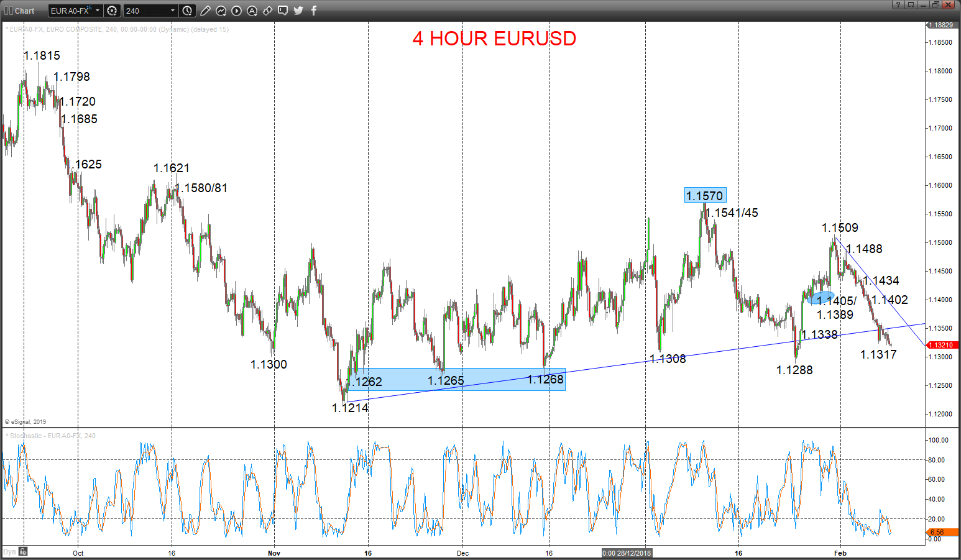Select the 1.1720 annotation
This screenshot has width=961, height=560.
[78, 101]
